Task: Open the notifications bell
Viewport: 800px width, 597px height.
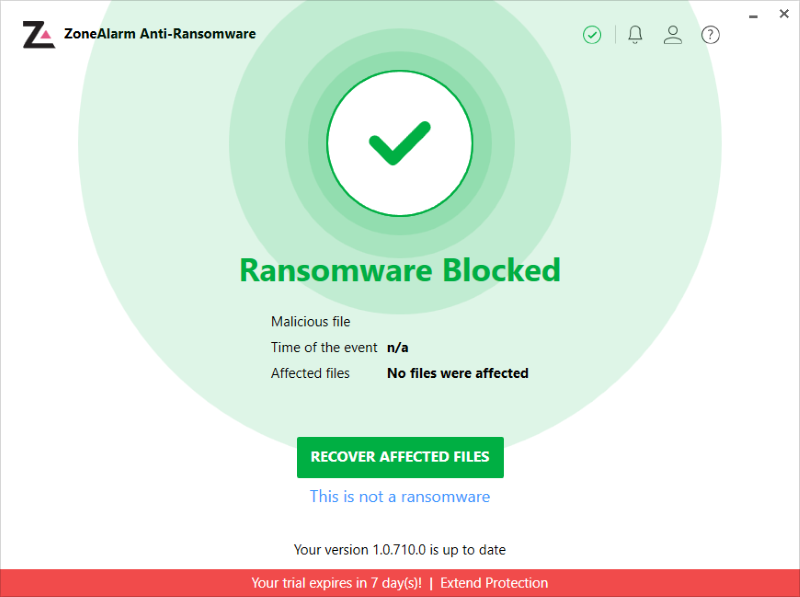Action: (635, 35)
